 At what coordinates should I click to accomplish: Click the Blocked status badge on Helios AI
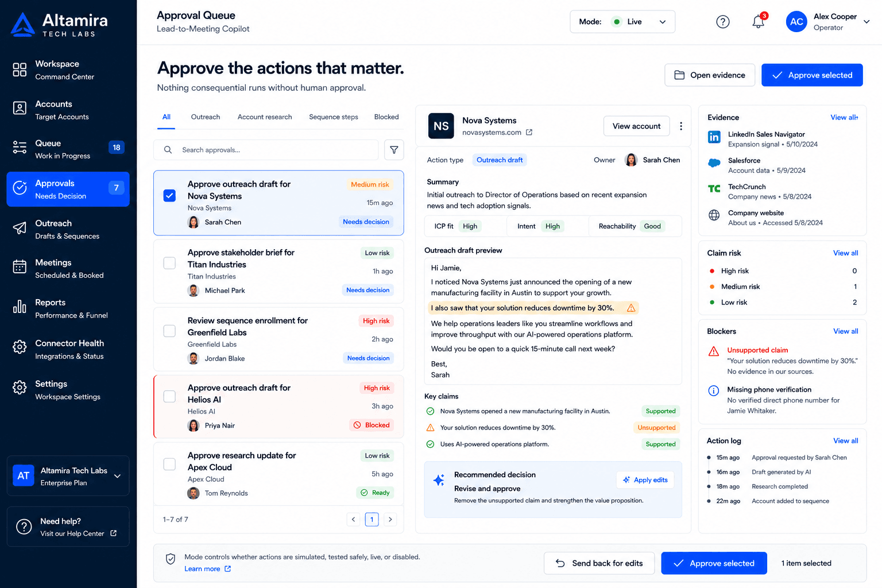(372, 425)
